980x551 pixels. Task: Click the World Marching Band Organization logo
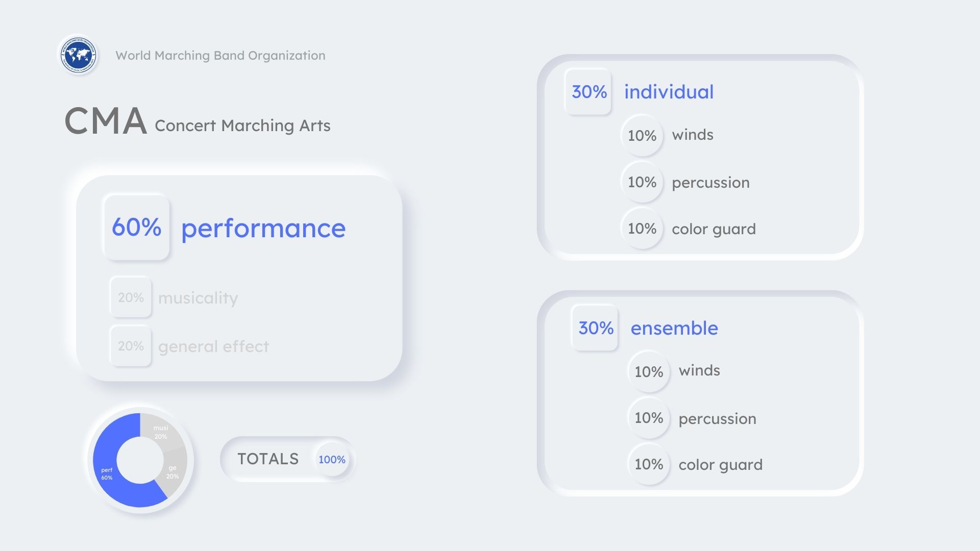click(x=78, y=55)
